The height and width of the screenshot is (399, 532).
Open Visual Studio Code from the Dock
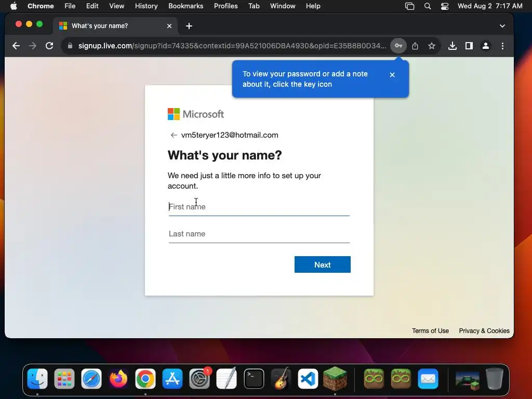[308, 379]
